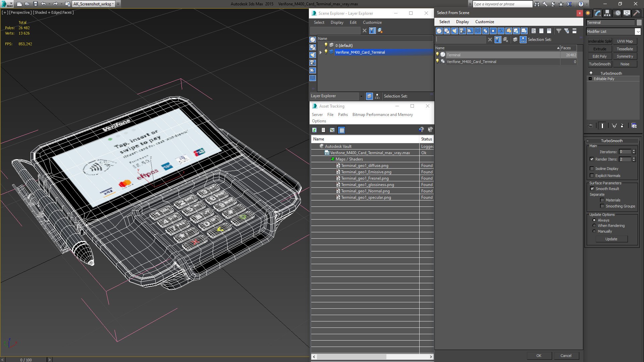This screenshot has height=362, width=644.
Task: Click UVW Map modifier button
Action: 625,41
